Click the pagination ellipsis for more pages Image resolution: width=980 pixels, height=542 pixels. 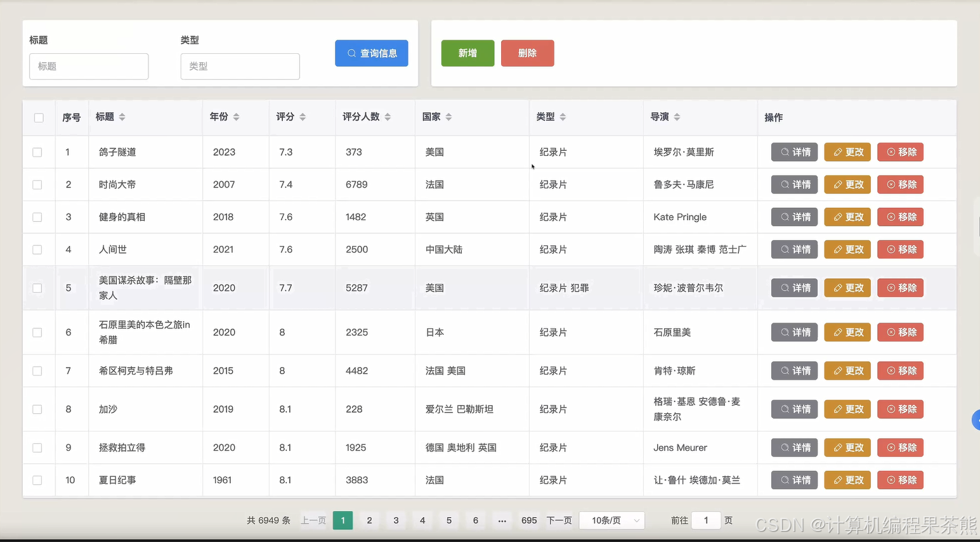(502, 520)
